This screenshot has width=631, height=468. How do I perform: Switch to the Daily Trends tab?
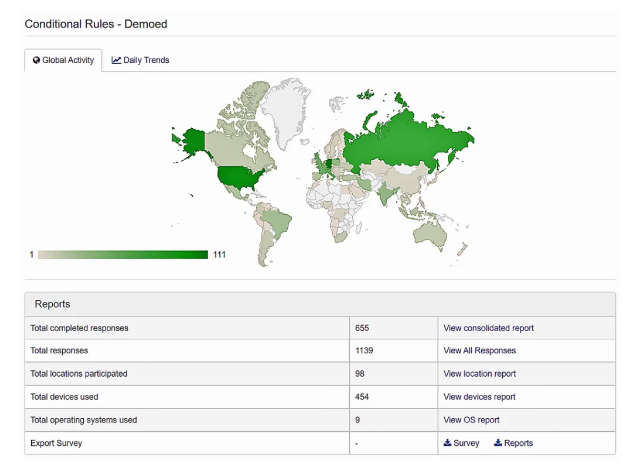pyautogui.click(x=140, y=60)
